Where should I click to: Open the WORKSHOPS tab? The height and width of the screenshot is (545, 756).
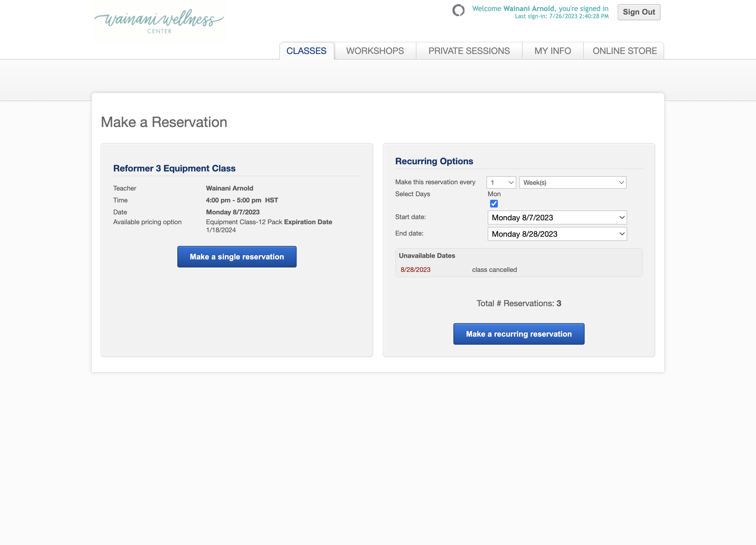pyautogui.click(x=375, y=51)
